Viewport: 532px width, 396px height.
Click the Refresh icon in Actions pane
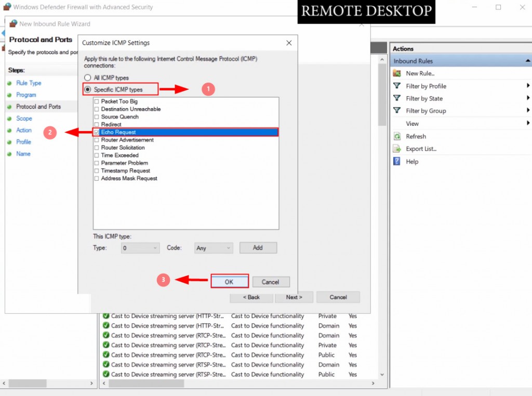pos(396,136)
